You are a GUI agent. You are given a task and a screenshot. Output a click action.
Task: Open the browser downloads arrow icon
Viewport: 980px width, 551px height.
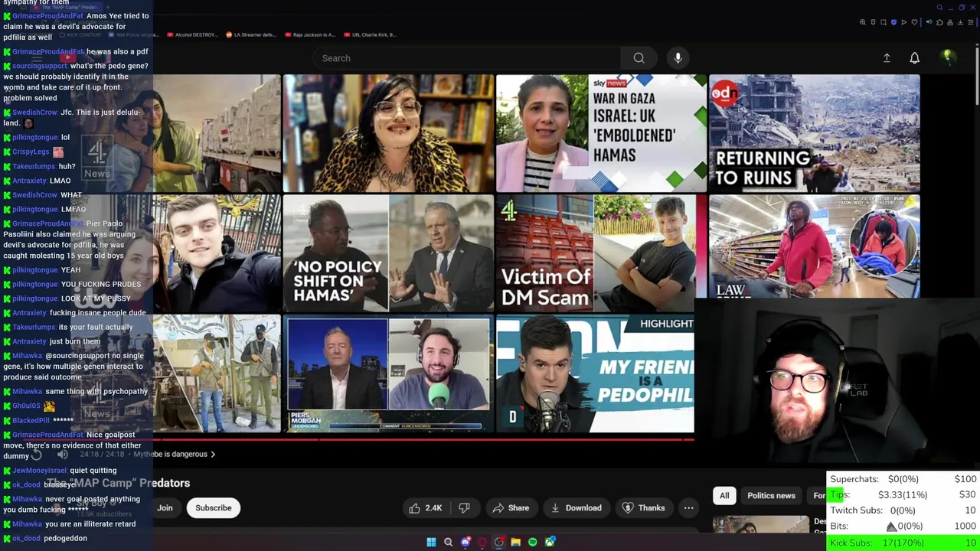click(x=960, y=22)
